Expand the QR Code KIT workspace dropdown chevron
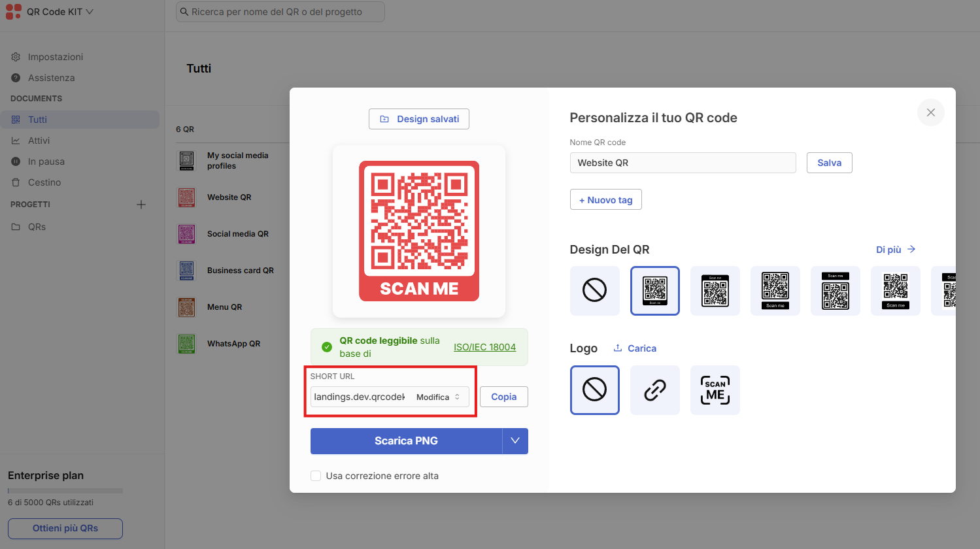 coord(90,12)
